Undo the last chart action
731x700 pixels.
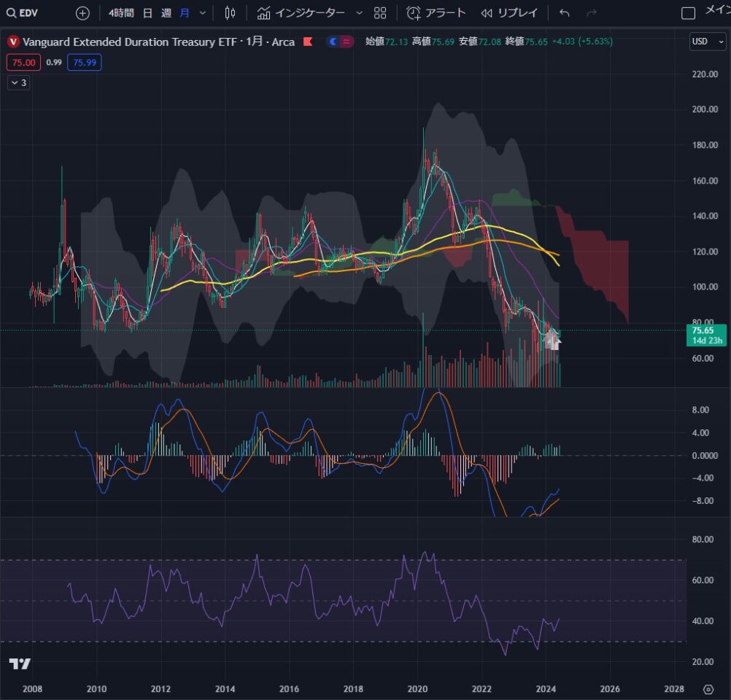click(564, 13)
